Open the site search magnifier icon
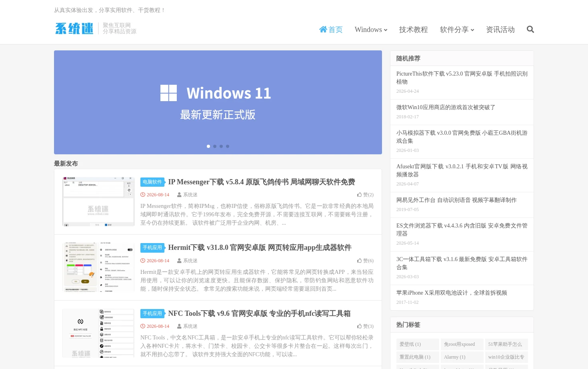Image resolution: width=588 pixels, height=369 pixels. click(530, 29)
